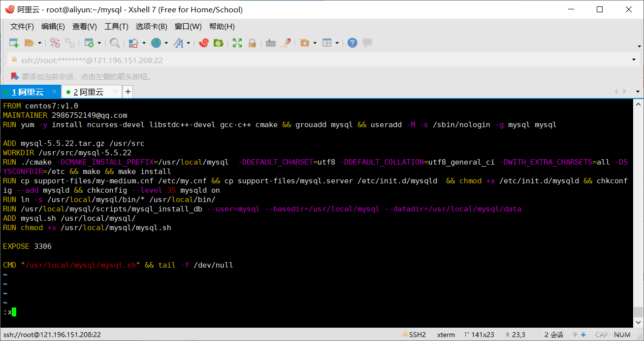644x341 pixels.
Task: Click the terminal vertical scrollbar thumb
Action: click(638, 312)
